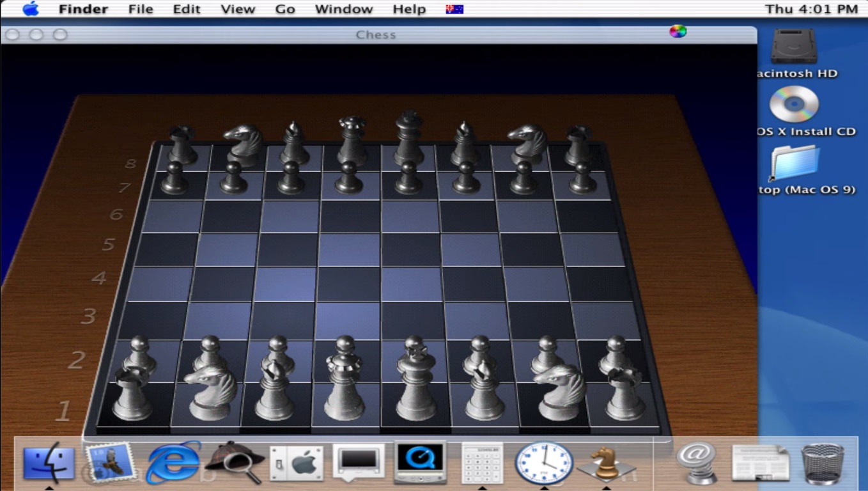
Task: Pick the black pawn on a7
Action: click(174, 177)
